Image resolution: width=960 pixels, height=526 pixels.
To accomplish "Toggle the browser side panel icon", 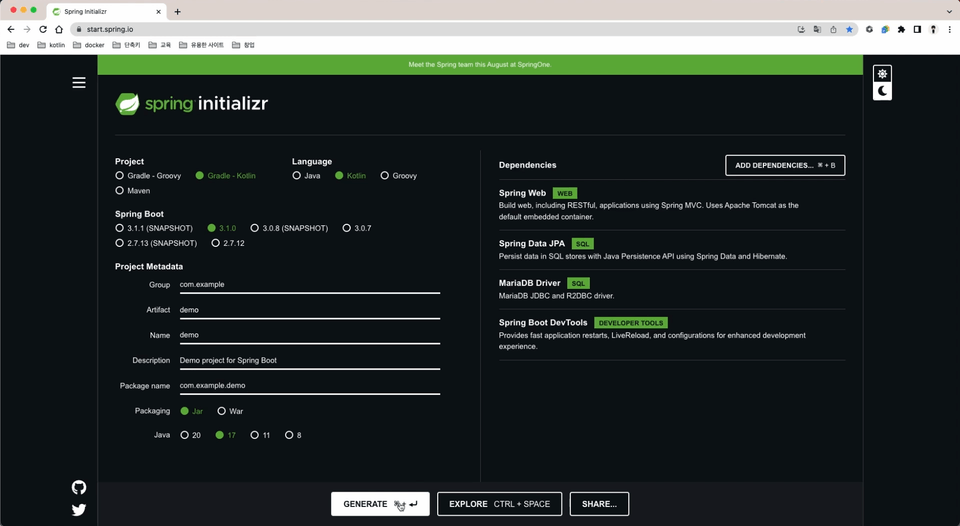I will point(917,29).
